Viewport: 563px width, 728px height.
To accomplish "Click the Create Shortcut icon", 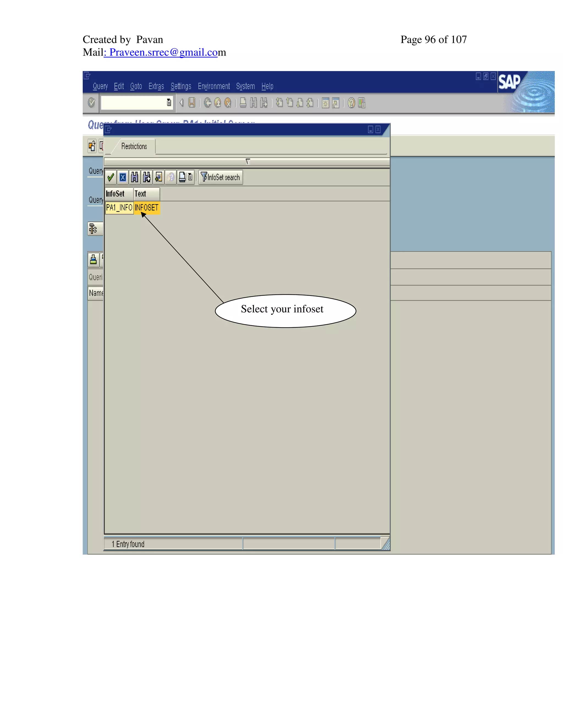I will (x=336, y=103).
